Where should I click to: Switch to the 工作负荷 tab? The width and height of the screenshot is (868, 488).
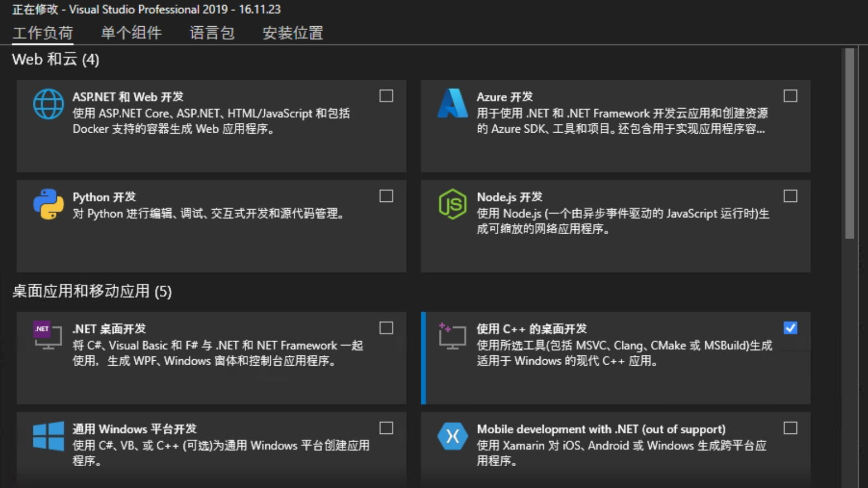[43, 33]
